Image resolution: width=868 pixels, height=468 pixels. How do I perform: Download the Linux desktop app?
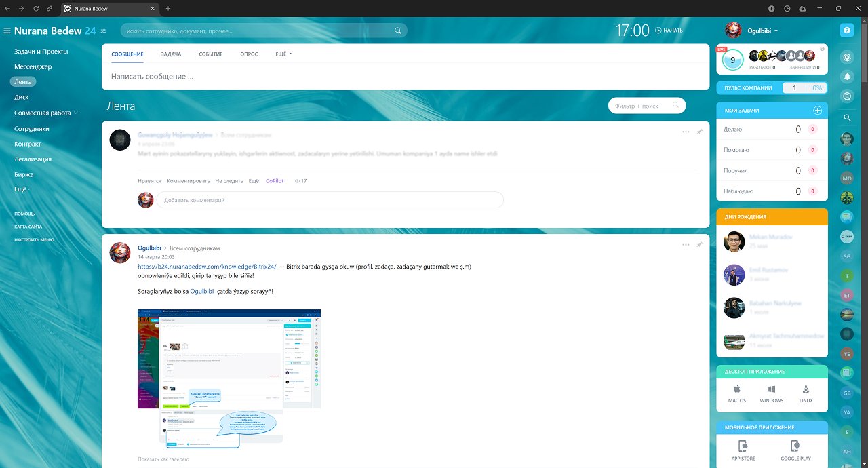(806, 393)
